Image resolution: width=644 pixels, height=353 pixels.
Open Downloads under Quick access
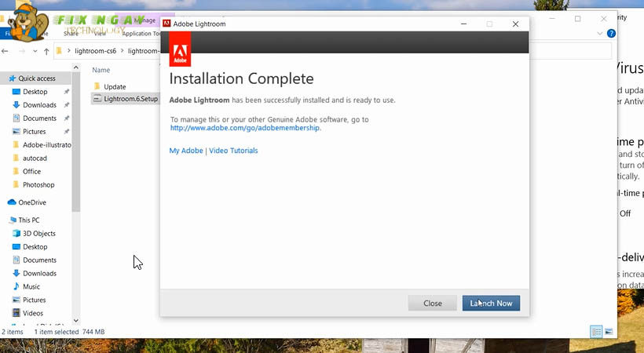click(39, 105)
